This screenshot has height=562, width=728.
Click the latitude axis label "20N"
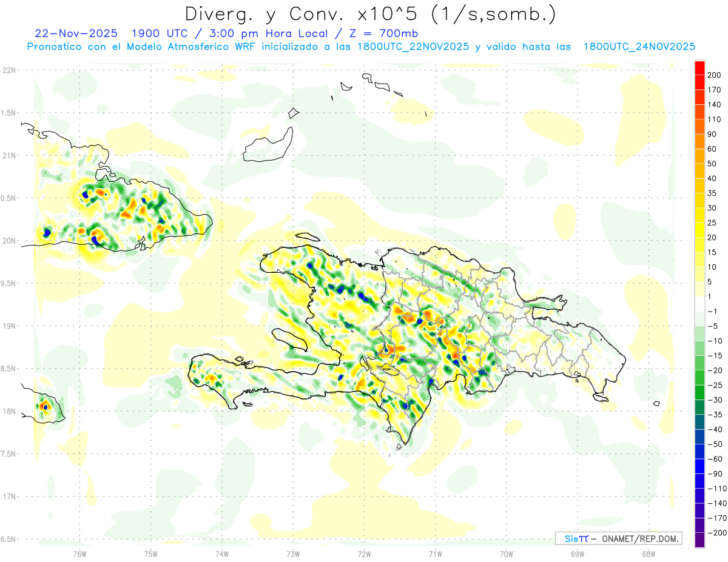click(x=8, y=241)
